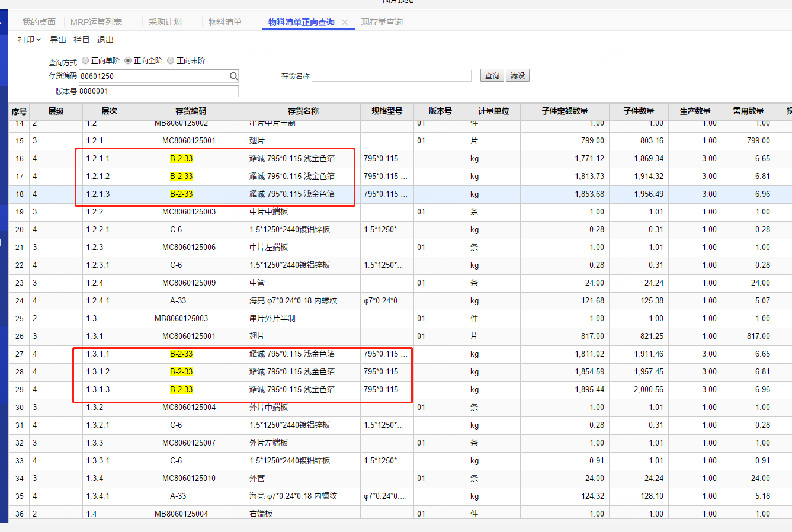
Task: Click cell MC8060125003
Action: tap(189, 212)
